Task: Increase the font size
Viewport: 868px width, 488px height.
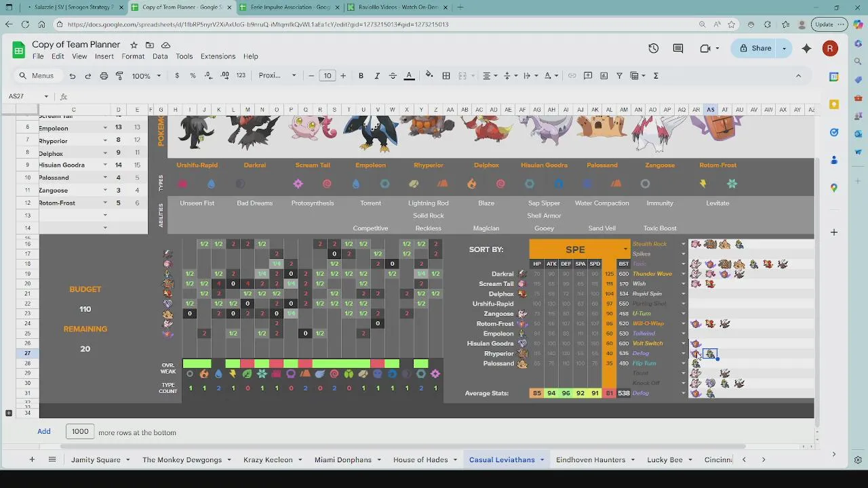Action: click(343, 76)
